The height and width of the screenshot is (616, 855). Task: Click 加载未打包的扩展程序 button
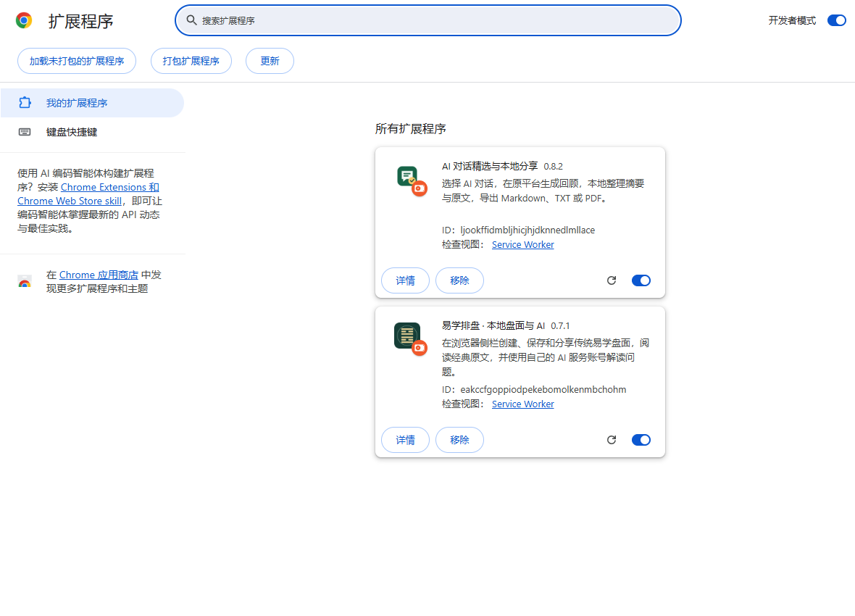pos(77,61)
